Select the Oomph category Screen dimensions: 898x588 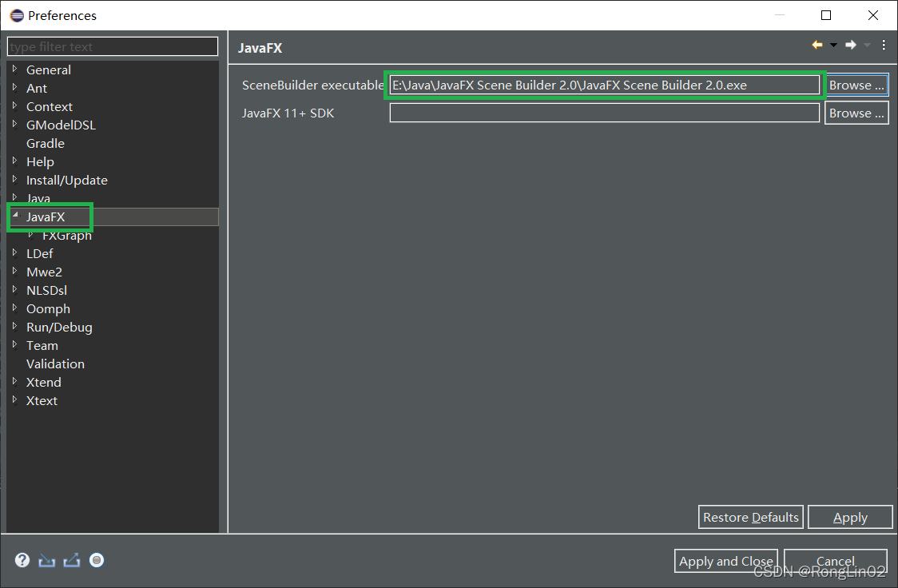click(x=48, y=308)
